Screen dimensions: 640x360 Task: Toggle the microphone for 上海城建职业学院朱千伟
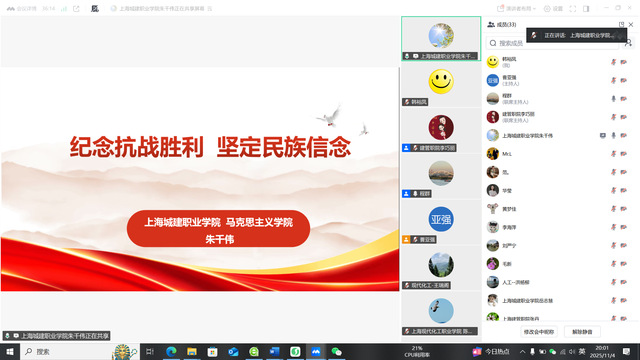[613, 136]
